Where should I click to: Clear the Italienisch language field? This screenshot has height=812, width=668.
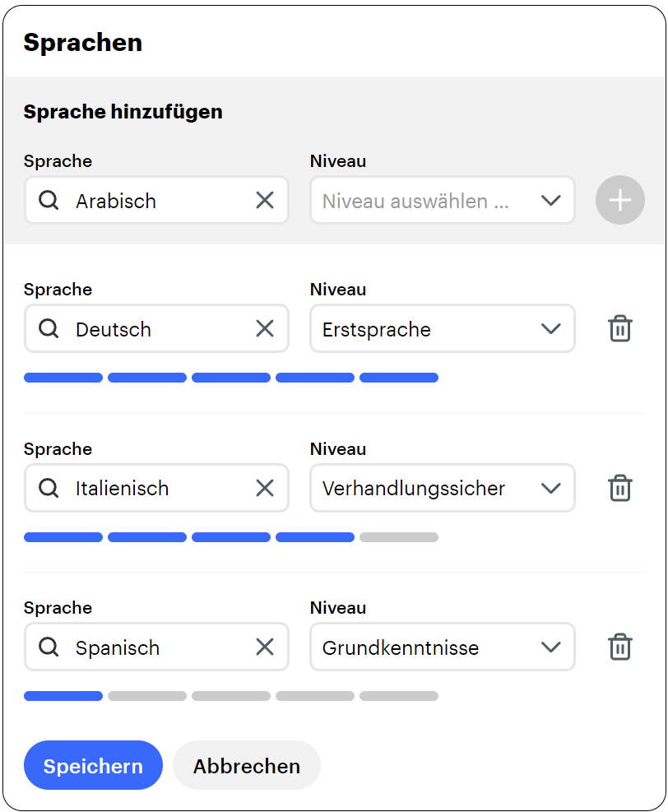click(264, 488)
